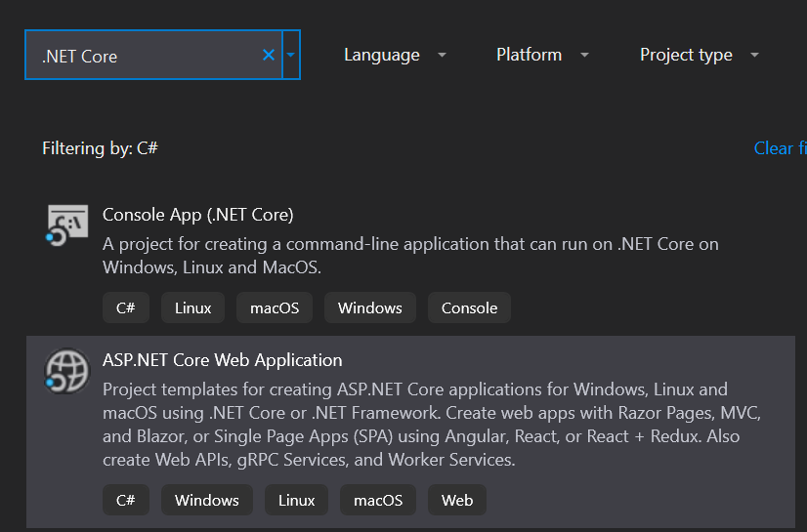Click macOS tag under Console App

click(x=274, y=307)
